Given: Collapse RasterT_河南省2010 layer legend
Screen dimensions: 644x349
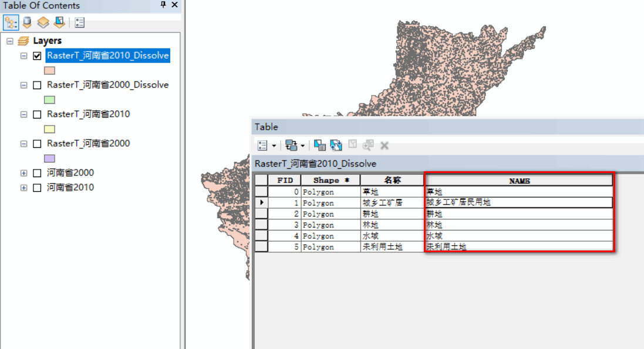Looking at the screenshot, I should [24, 114].
